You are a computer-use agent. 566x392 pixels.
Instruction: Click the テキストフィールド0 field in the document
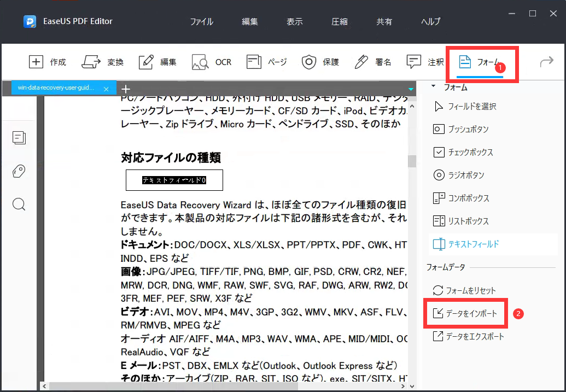pyautogui.click(x=174, y=180)
